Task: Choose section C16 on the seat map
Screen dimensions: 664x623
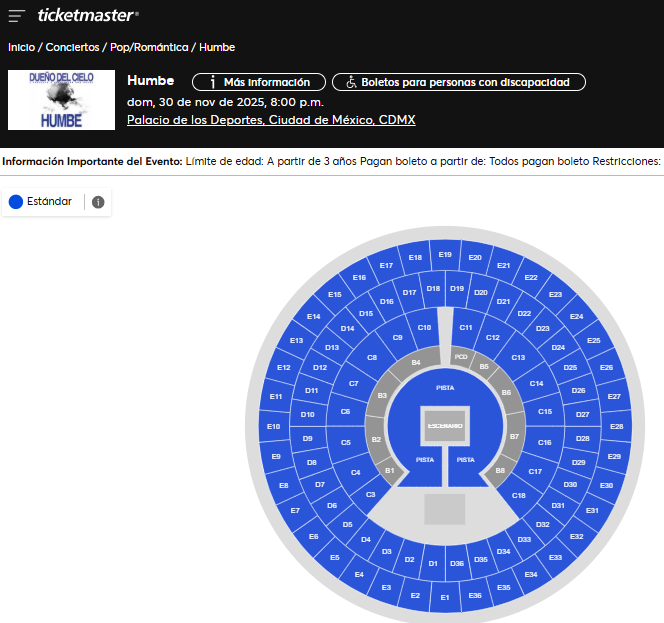Action: pos(545,442)
